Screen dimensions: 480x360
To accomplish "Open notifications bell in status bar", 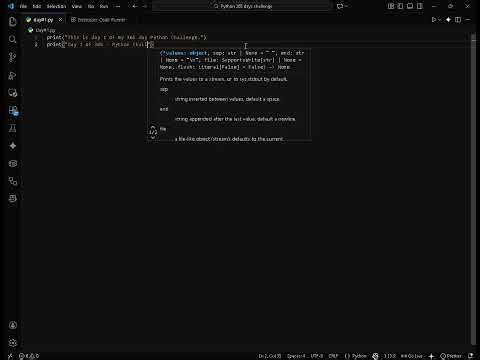I will click(470, 356).
